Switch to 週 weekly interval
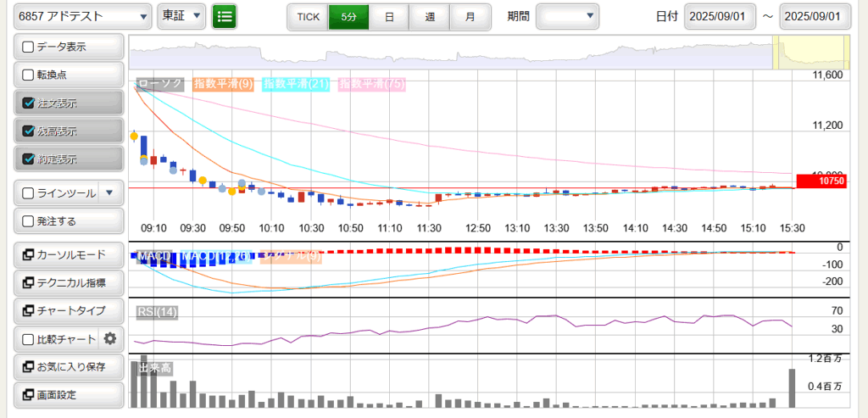Viewport: 868px width, 418px height. tap(430, 17)
